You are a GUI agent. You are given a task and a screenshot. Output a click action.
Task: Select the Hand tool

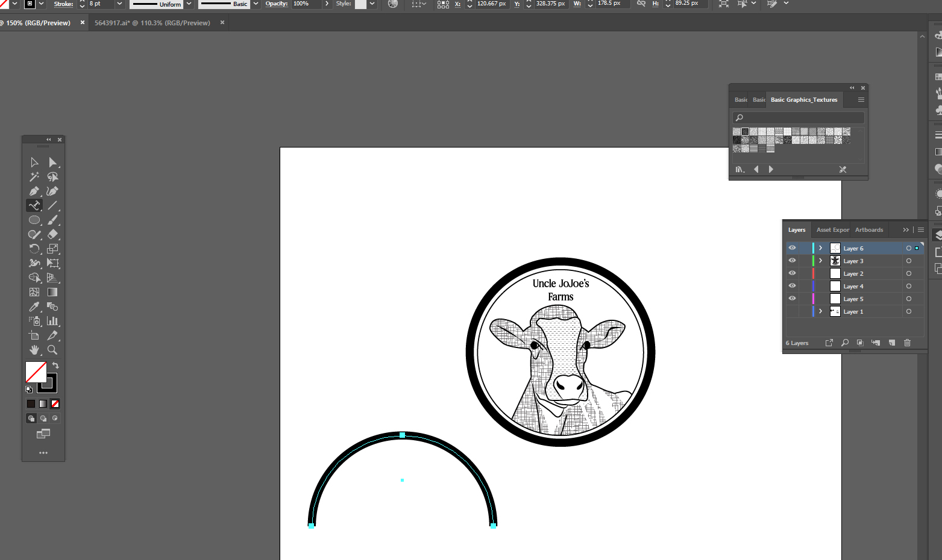point(34,350)
